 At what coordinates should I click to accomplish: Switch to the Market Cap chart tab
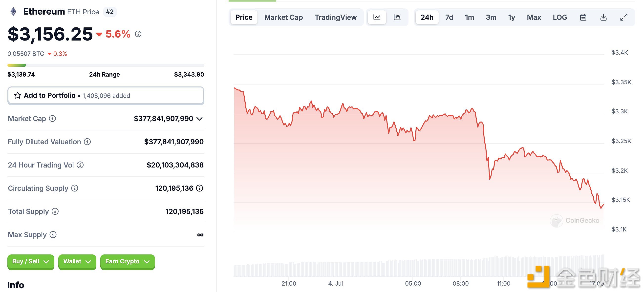coord(283,17)
